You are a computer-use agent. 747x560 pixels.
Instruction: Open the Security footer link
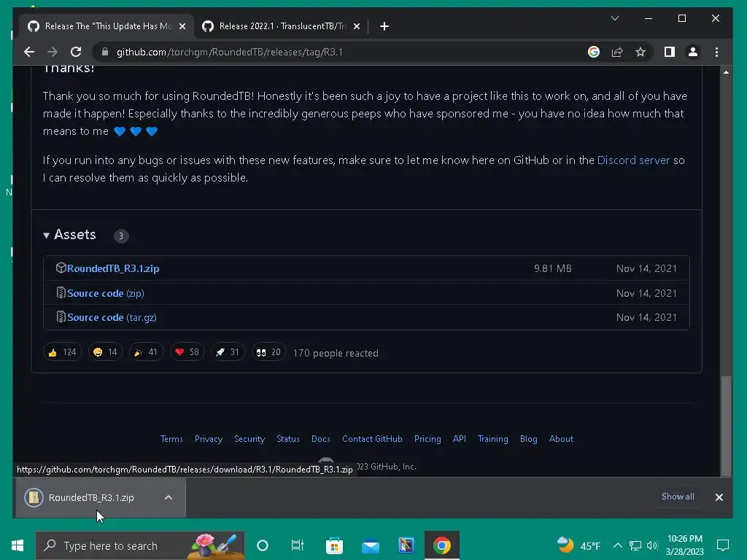pos(249,439)
